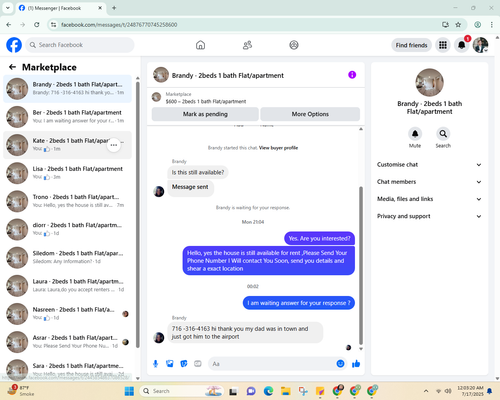This screenshot has height=400, width=500.
Task: Open the Siledom conversation in the list
Action: point(68,257)
